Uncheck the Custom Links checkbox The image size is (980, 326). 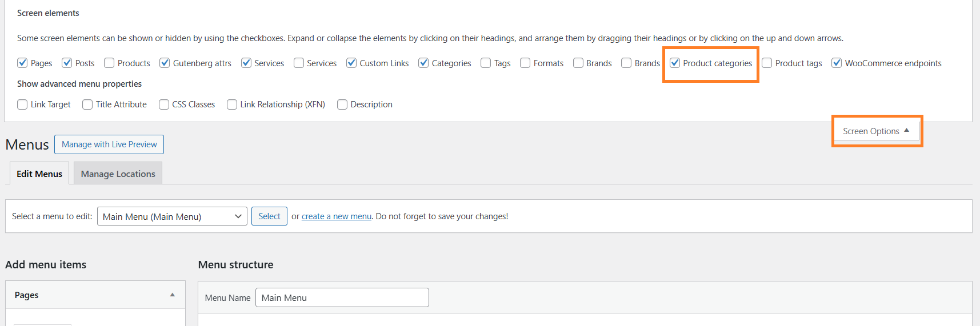pyautogui.click(x=352, y=63)
